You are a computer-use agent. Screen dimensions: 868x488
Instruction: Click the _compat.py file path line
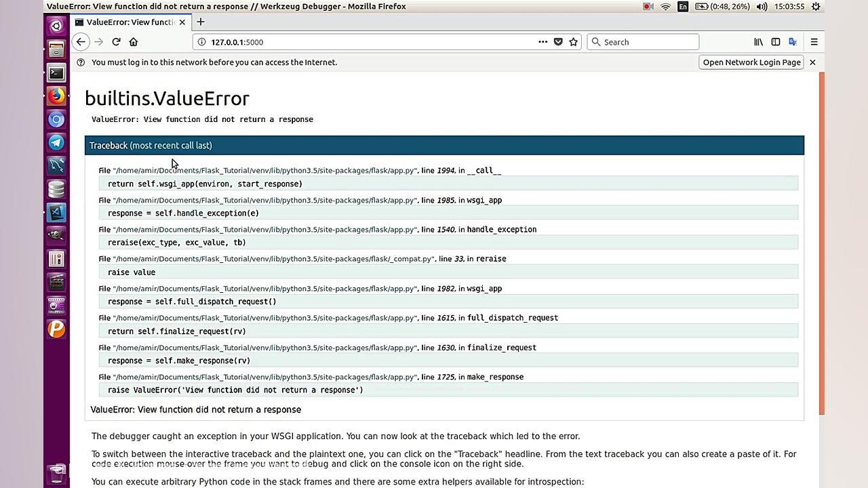coord(302,259)
